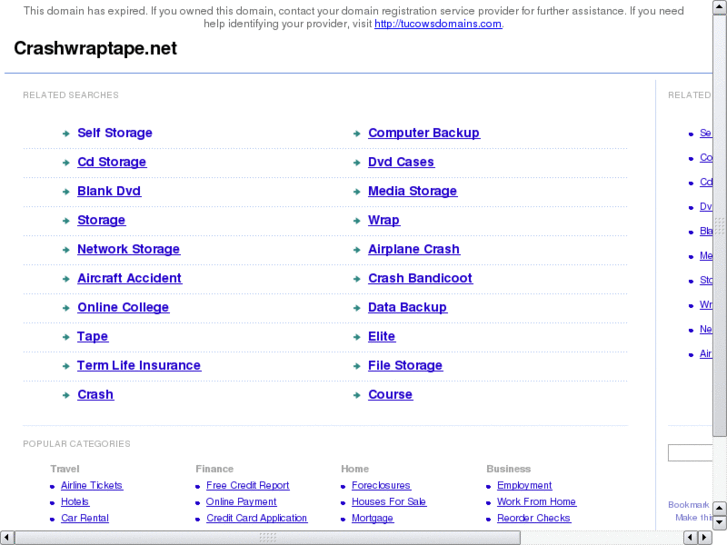Click the arrow icon beside File Storage
This screenshot has width=727, height=545.
point(357,366)
